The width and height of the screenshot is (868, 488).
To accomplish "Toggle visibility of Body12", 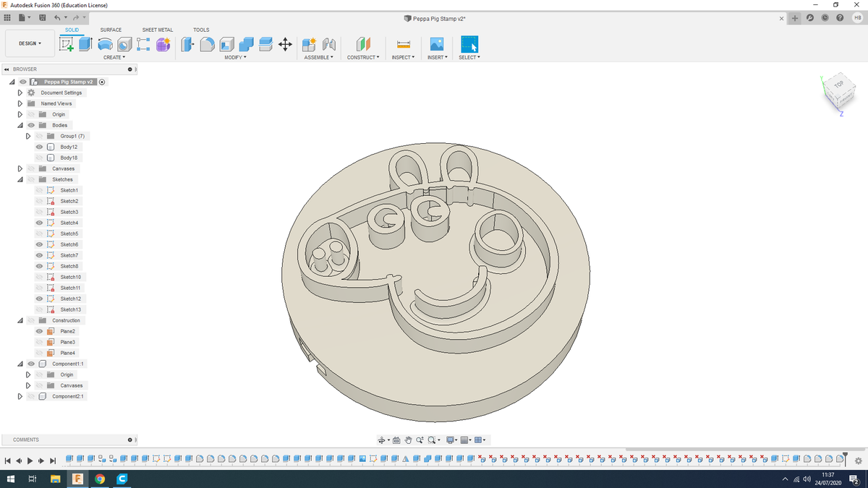I will pos(40,147).
